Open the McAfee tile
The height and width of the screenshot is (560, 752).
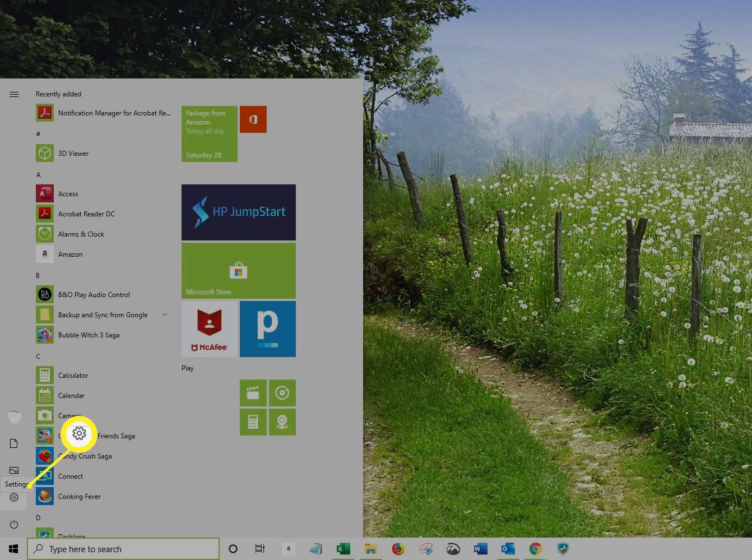(x=210, y=329)
